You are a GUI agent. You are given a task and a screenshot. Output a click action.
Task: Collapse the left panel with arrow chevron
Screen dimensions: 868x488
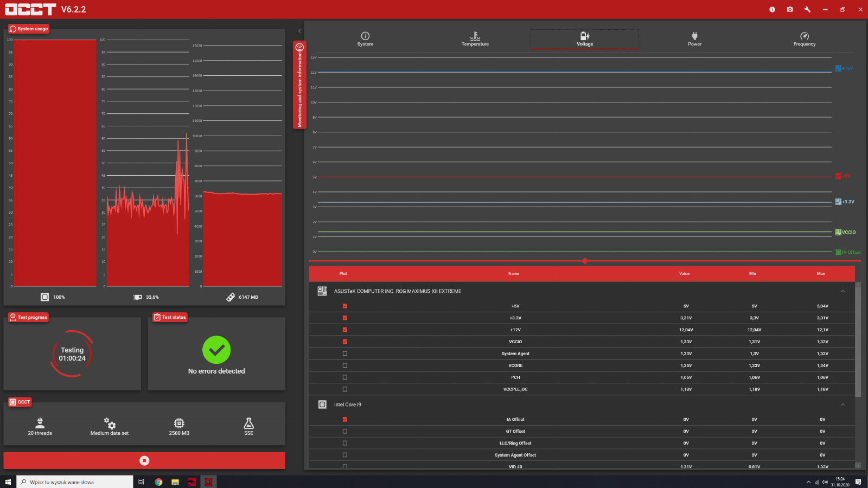point(299,31)
